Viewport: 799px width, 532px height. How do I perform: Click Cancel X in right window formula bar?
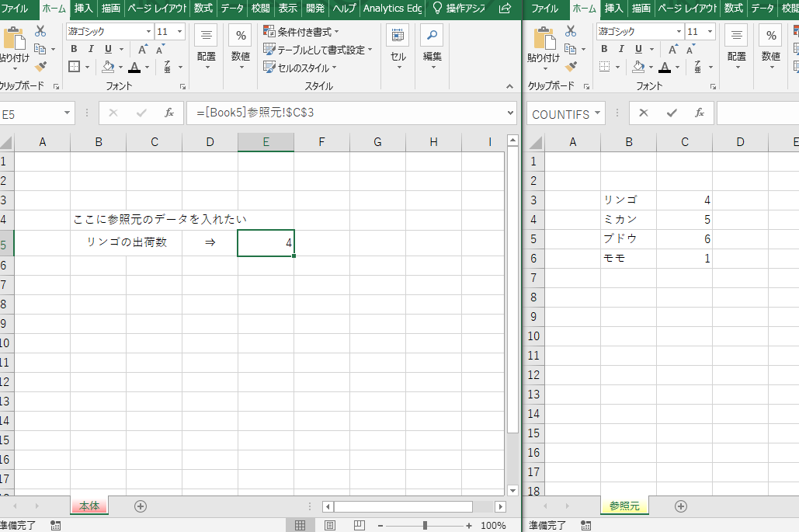pos(644,113)
